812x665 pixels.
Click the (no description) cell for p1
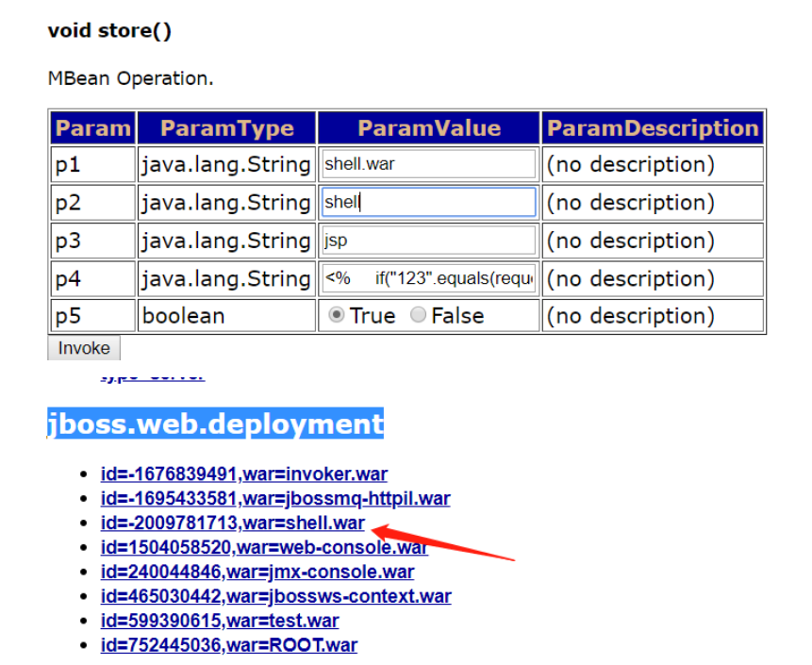653,164
